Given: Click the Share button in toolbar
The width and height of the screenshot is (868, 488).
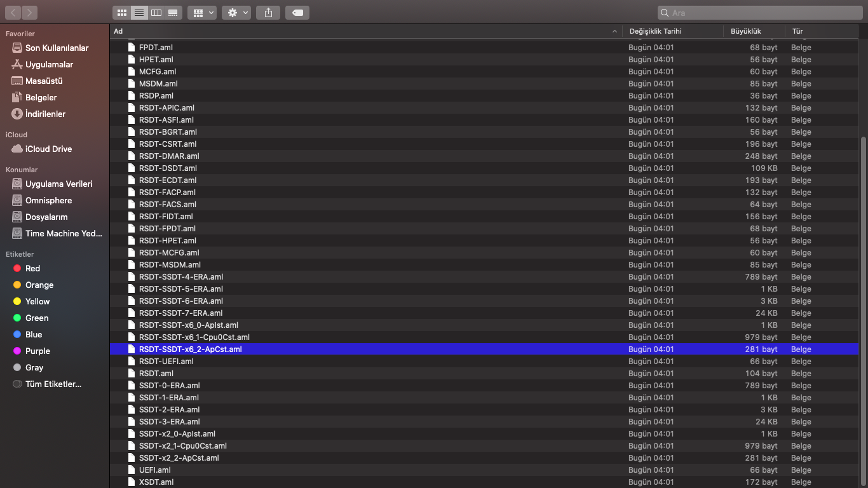Looking at the screenshot, I should 268,13.
